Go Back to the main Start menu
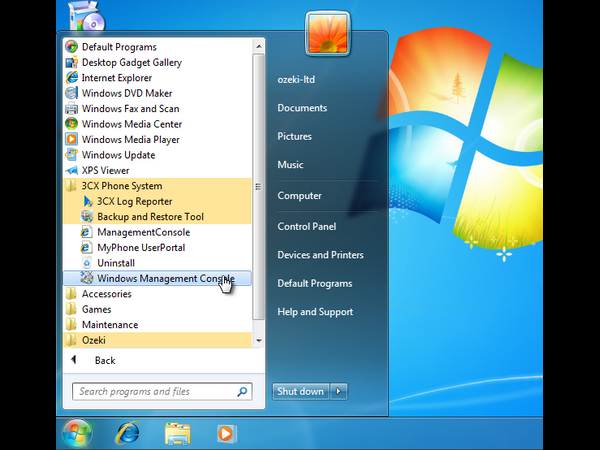Screen dimensions: 600x450 [x=104, y=360]
